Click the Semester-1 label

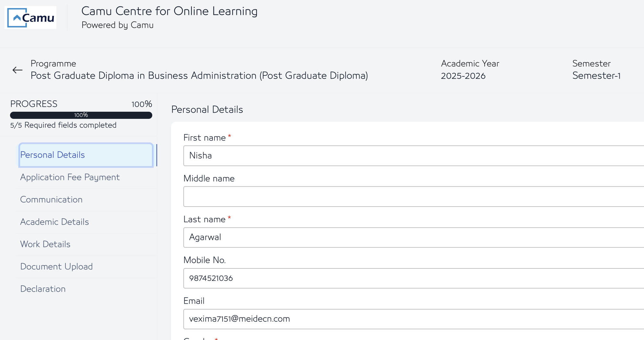tap(596, 75)
